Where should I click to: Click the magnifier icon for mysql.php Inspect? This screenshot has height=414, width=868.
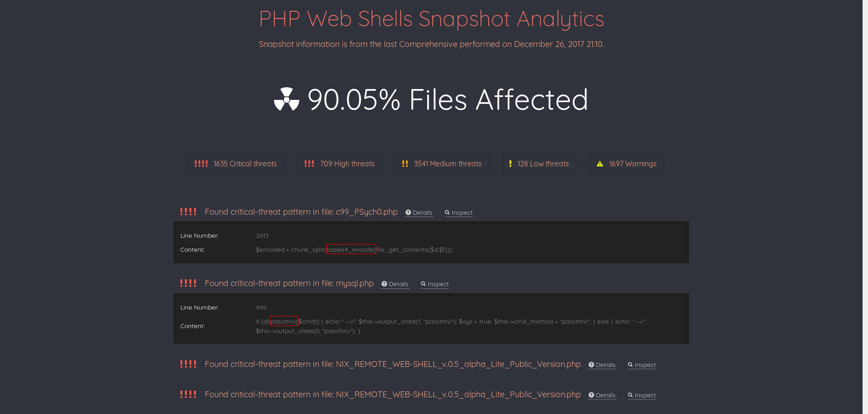[x=423, y=284]
